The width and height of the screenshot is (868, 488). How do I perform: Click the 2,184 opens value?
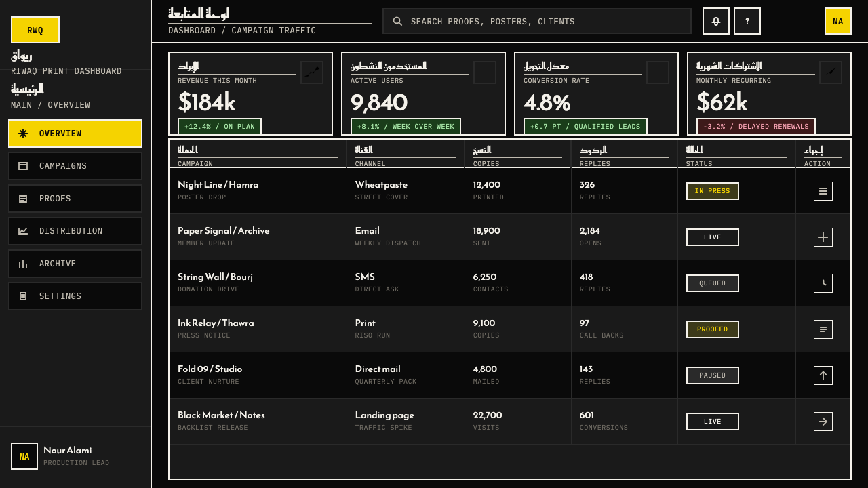click(x=590, y=230)
